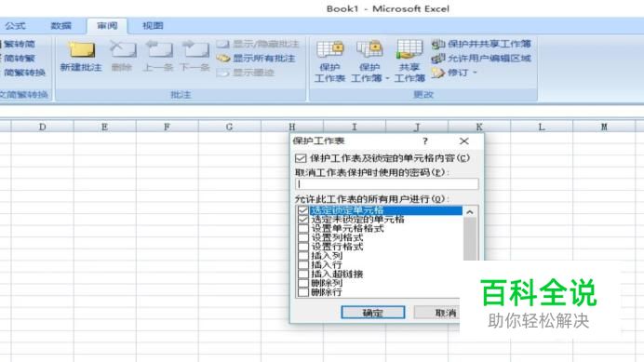
Task: Click Allow Users to Edit Ranges (允许用户编辑区域)
Action: point(481,59)
